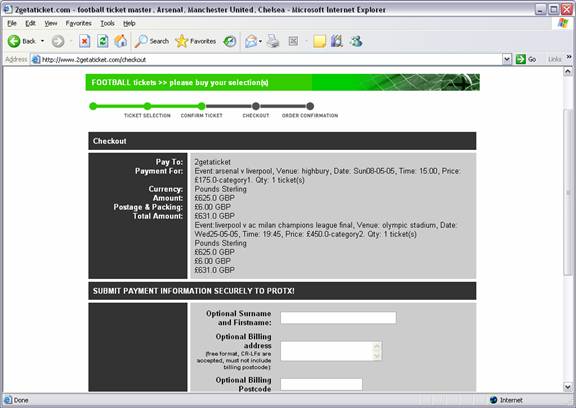Expand the Mail dropdown arrow
This screenshot has height=408, width=576.
point(260,41)
